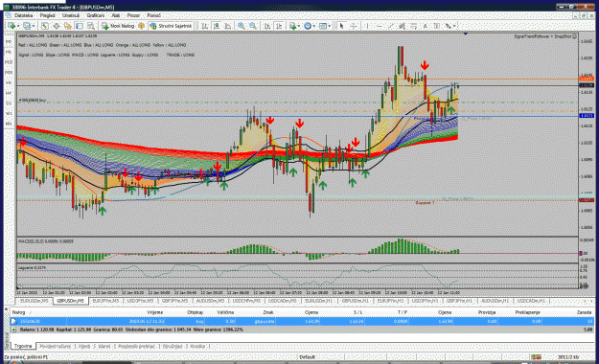Switch chart to line chart style
The width and height of the screenshot is (599, 364).
(x=228, y=26)
